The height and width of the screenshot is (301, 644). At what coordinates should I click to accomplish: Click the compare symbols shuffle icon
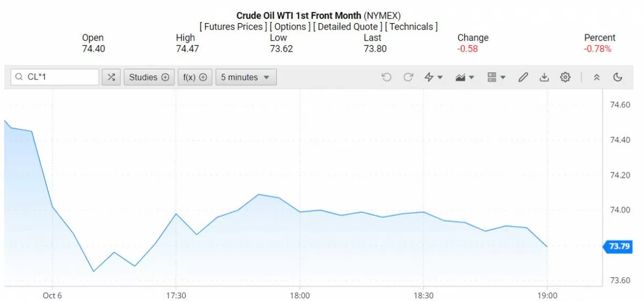click(111, 77)
